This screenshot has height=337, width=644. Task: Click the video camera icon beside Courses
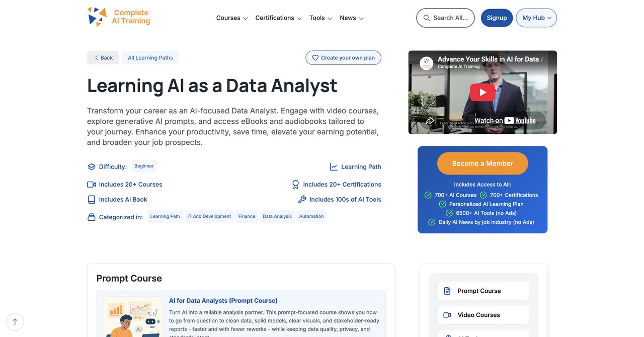pyautogui.click(x=92, y=185)
